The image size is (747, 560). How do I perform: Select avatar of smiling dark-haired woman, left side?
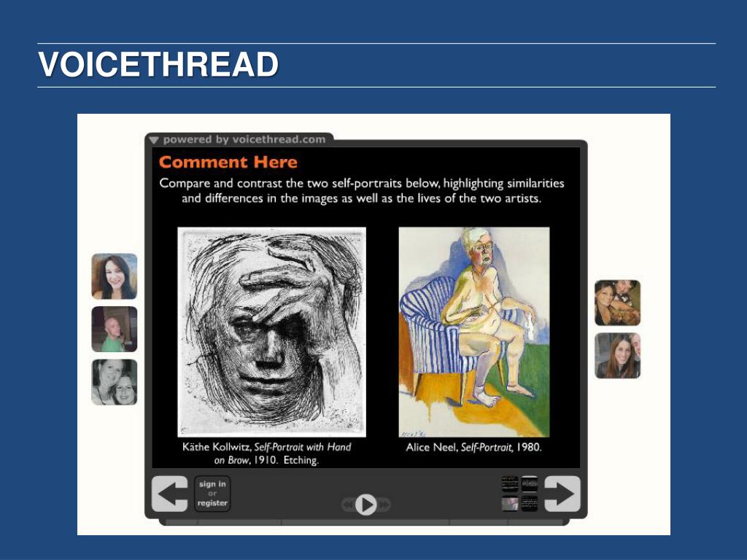[115, 276]
